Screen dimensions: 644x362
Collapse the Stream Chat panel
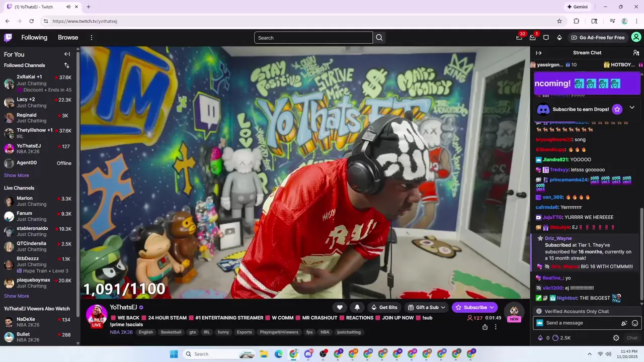tap(539, 53)
